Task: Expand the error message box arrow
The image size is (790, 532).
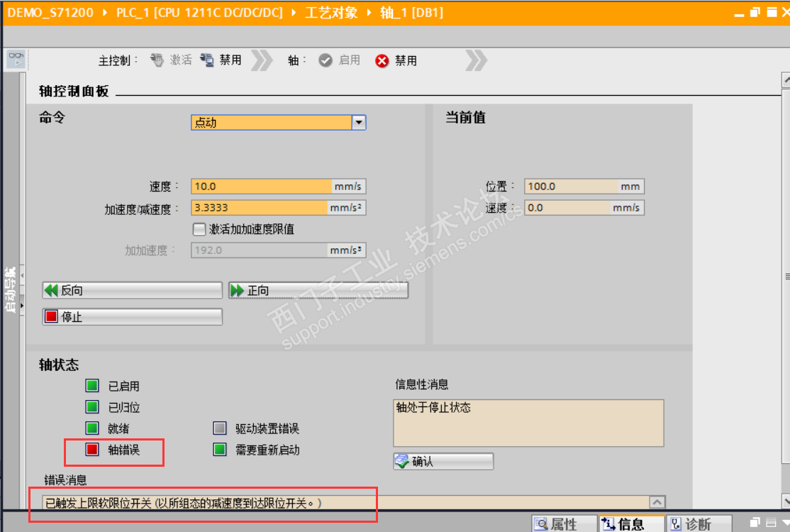Action: (657, 501)
